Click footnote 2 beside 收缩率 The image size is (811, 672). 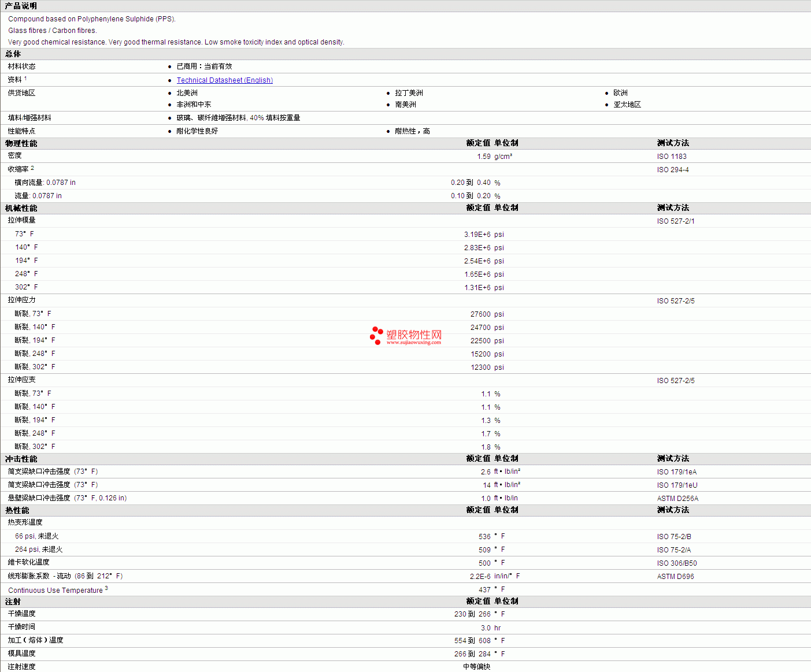(32, 168)
